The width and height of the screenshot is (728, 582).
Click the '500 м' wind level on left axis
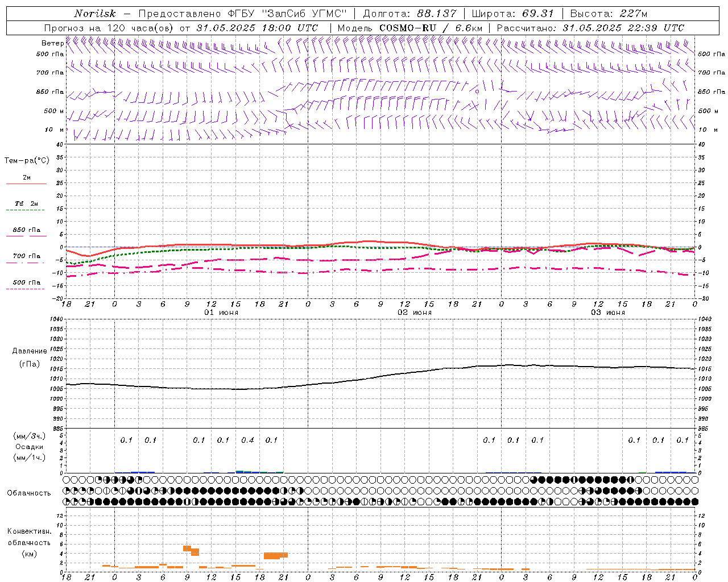coord(54,111)
